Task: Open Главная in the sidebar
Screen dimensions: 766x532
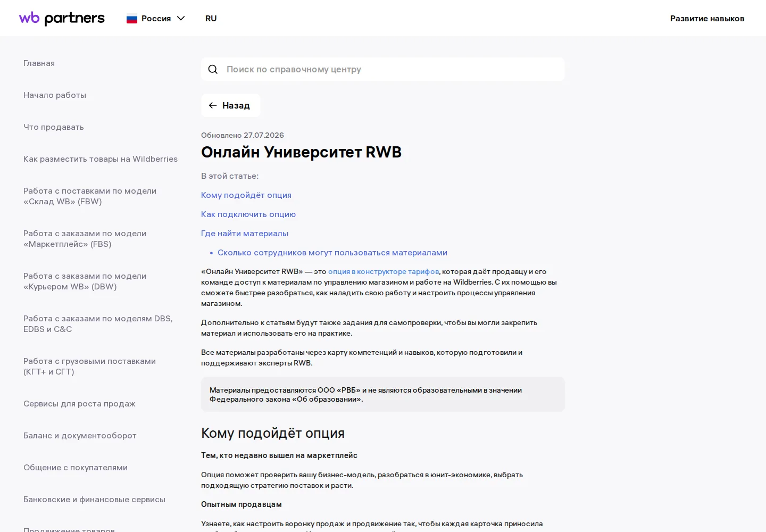Action: (39, 63)
